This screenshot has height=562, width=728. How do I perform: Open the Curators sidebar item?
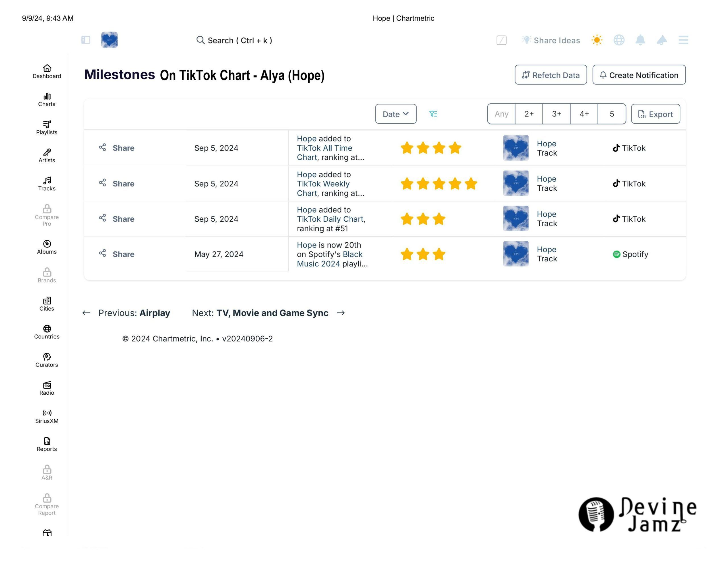(47, 360)
